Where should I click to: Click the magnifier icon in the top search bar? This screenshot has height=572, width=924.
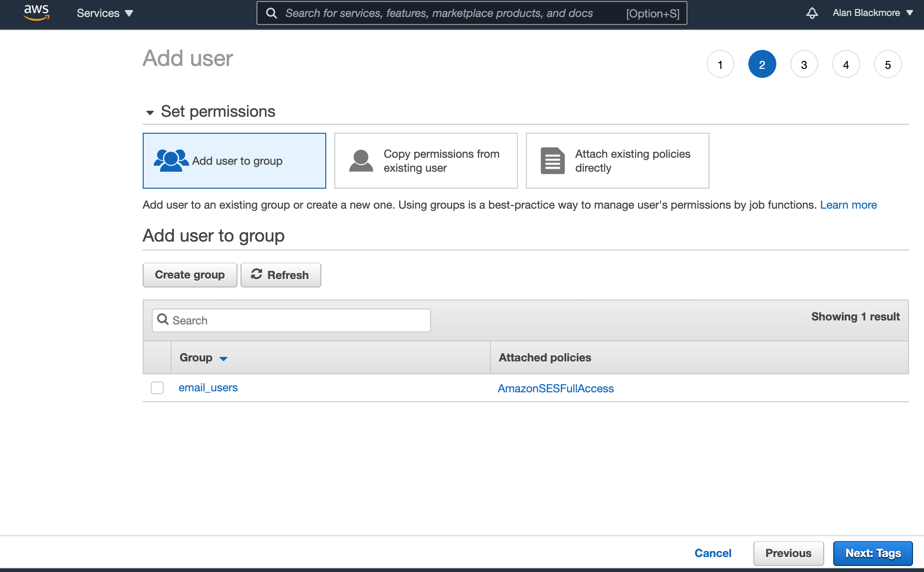pos(271,13)
